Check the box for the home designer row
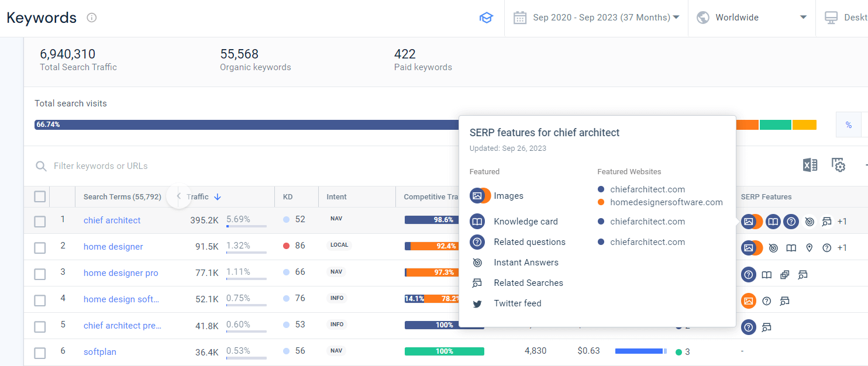The height and width of the screenshot is (366, 868). 40,248
